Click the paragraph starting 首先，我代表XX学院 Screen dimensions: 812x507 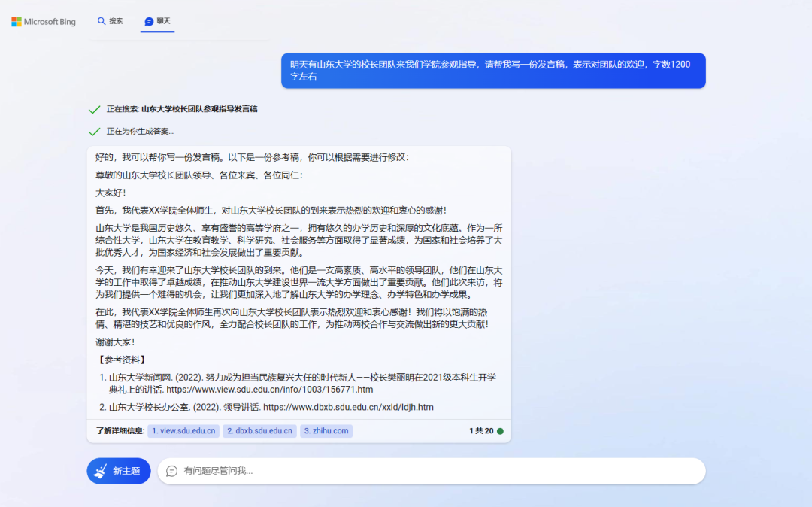(x=271, y=211)
